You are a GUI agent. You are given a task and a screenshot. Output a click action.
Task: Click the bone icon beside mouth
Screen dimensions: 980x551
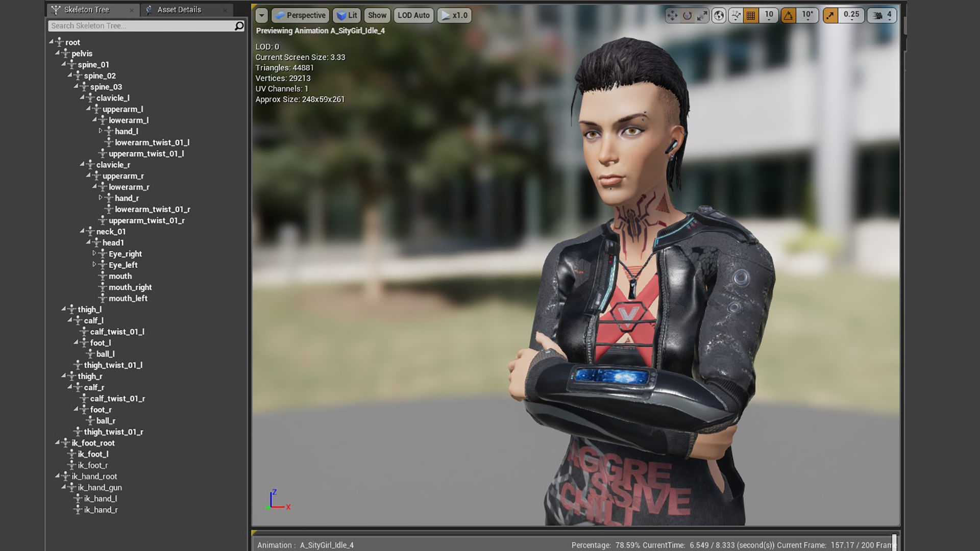click(103, 276)
